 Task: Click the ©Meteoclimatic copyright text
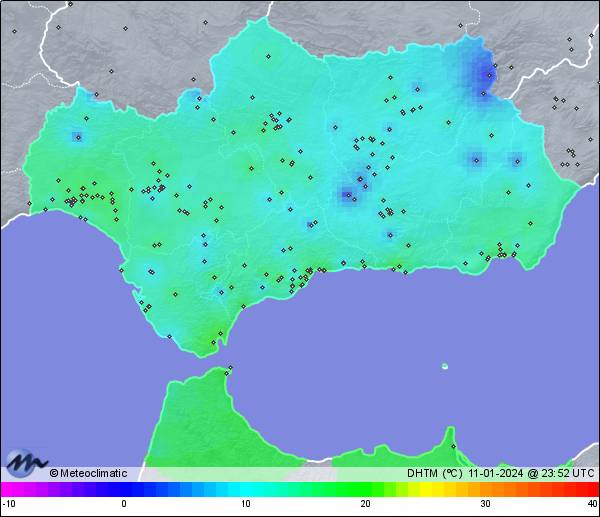click(88, 473)
